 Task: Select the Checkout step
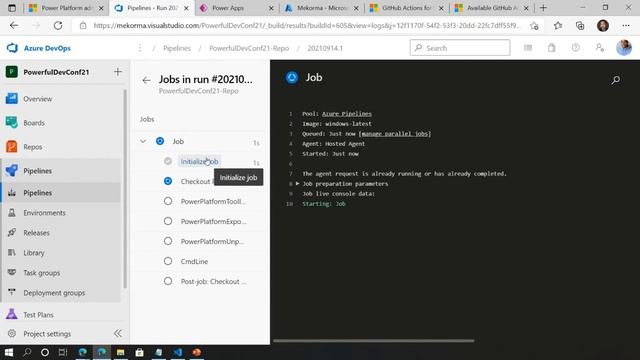pos(195,181)
